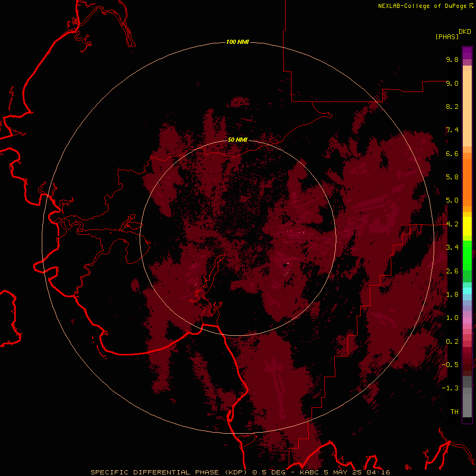Click the 8.2 legend value

(x=452, y=106)
